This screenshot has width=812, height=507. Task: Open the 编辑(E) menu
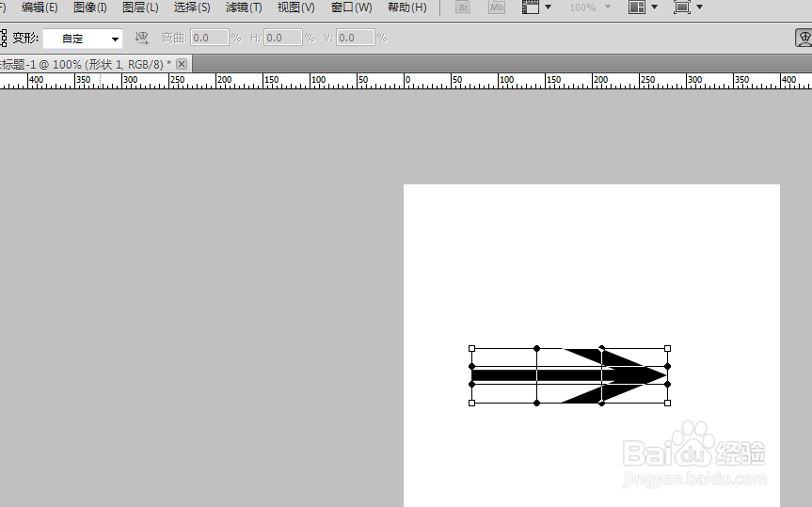[40, 8]
